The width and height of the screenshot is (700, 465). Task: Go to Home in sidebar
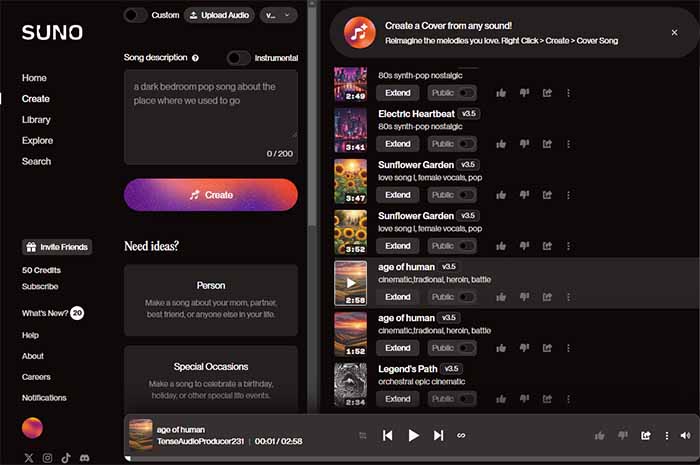tap(34, 78)
